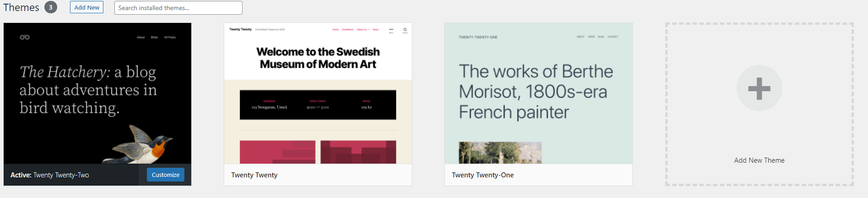
Task: Open the Add New Theme text link
Action: (x=759, y=160)
